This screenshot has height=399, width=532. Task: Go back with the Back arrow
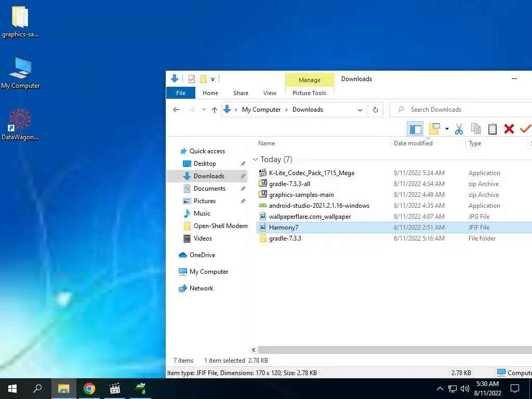176,110
